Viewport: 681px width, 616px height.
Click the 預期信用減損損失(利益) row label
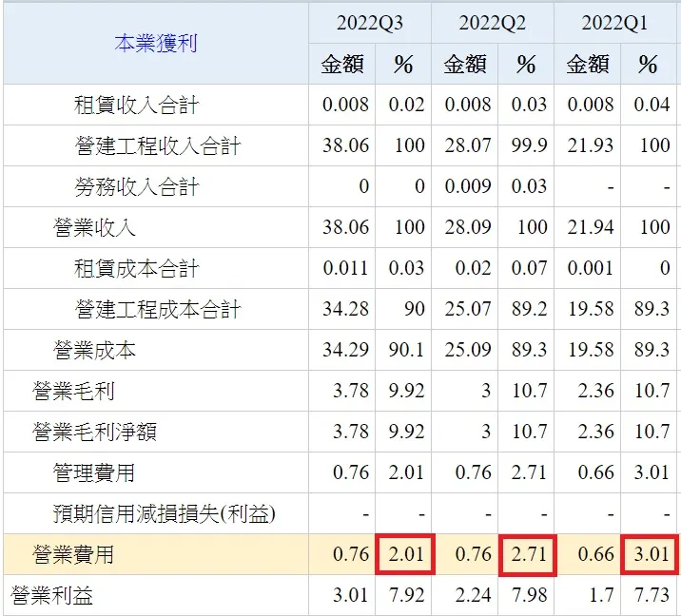pos(165,514)
